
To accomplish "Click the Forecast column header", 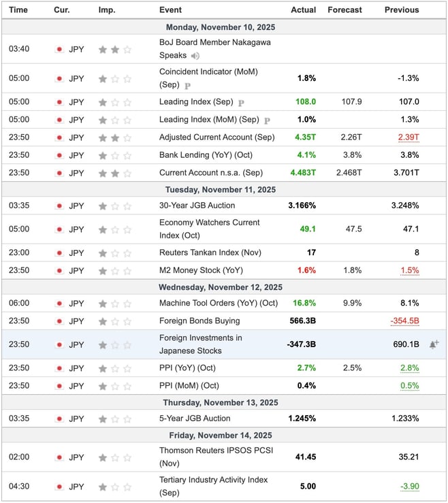I will point(345,10).
